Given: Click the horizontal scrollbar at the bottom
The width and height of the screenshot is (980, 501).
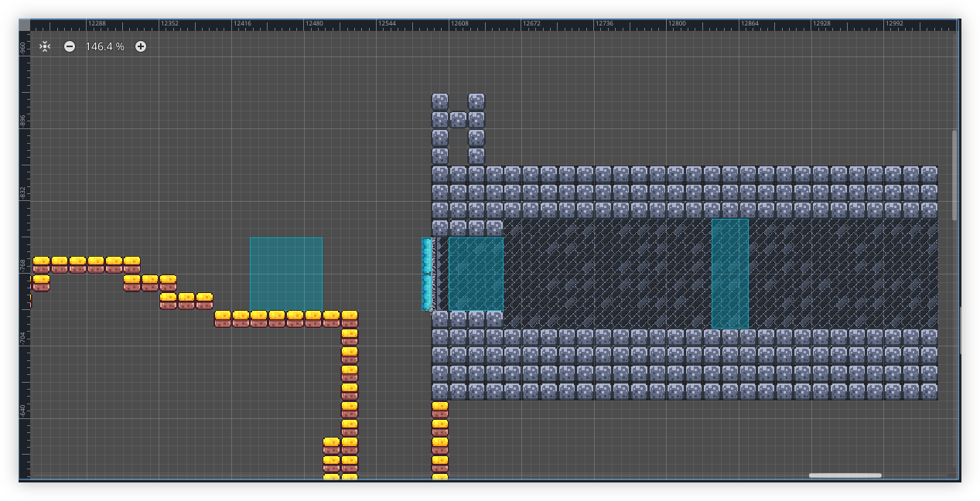Looking at the screenshot, I should pyautogui.click(x=845, y=475).
